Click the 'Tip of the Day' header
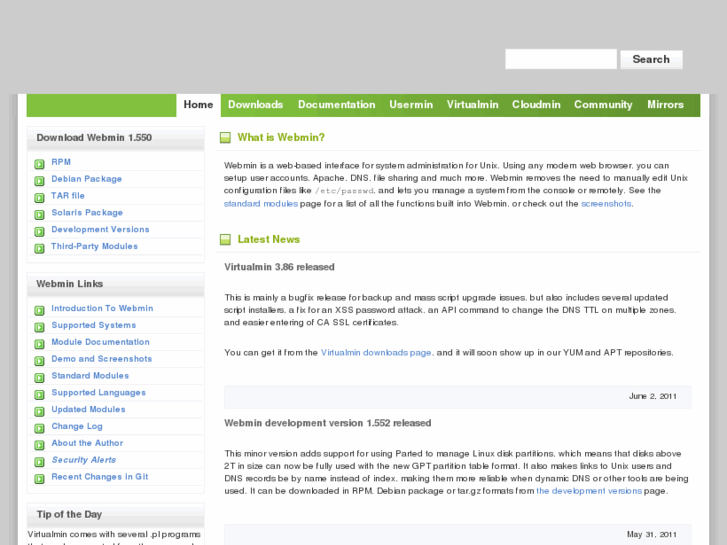This screenshot has width=727, height=545. [x=115, y=514]
